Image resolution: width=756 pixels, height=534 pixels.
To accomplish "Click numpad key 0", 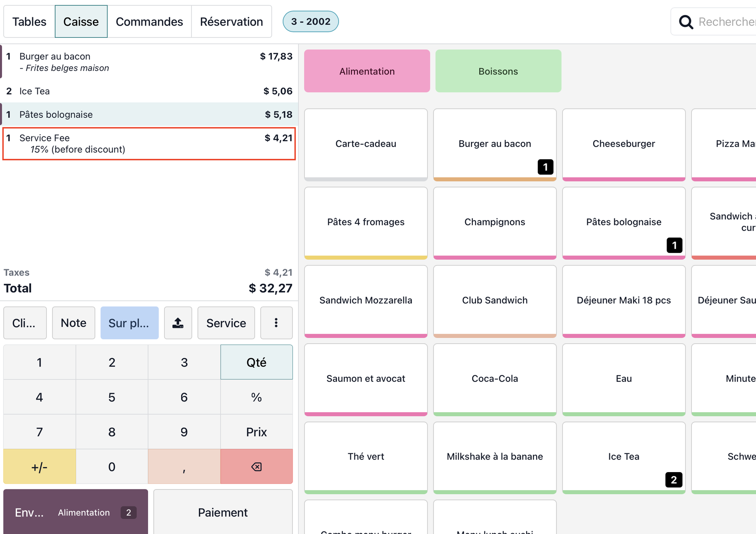I will (x=112, y=467).
